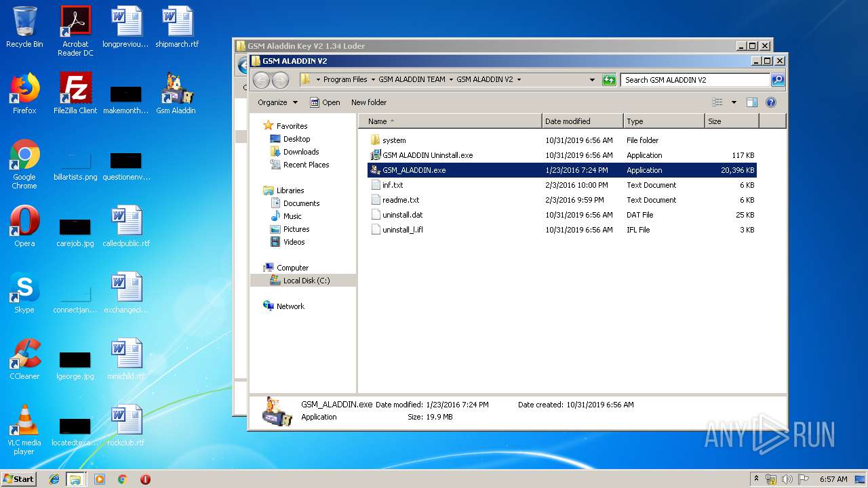Select GSM ALADDIN Uninstall.exe file
This screenshot has width=868, height=488.
click(561, 155)
